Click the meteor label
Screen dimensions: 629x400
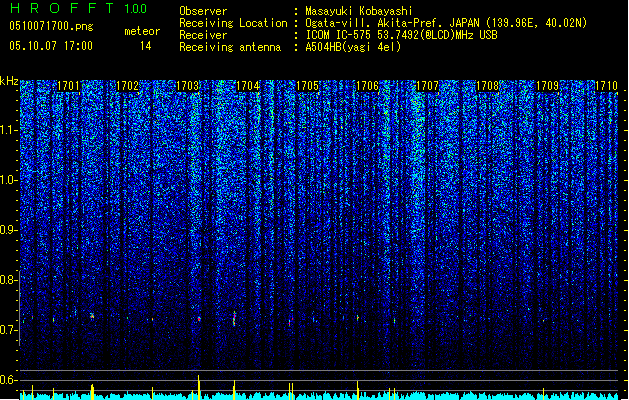pos(142,31)
